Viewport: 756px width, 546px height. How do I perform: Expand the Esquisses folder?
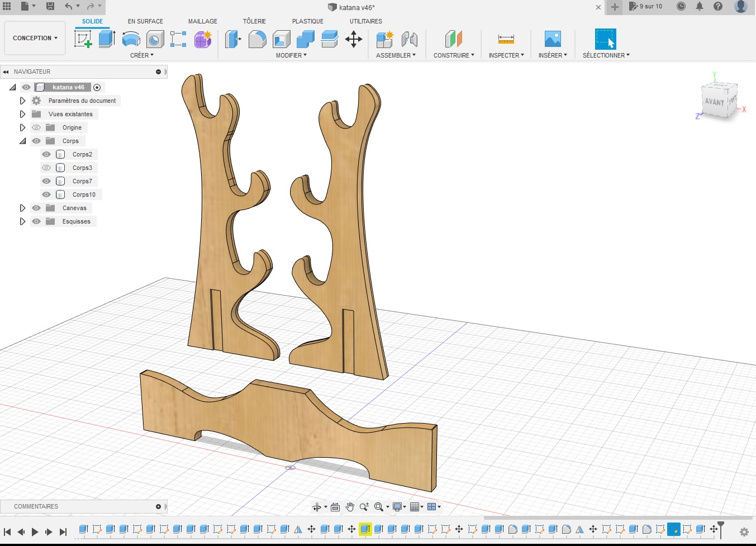click(x=22, y=221)
